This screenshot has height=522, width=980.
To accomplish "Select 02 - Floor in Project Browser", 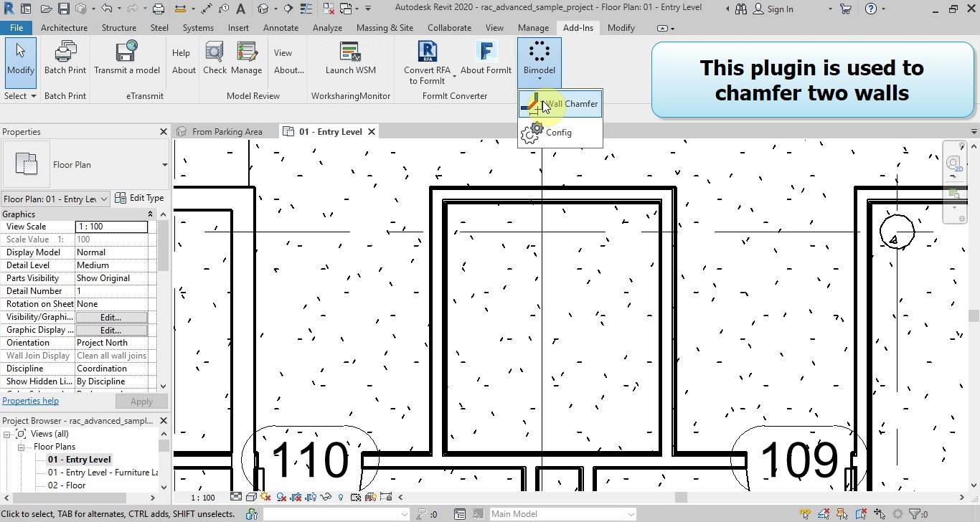I will click(67, 485).
